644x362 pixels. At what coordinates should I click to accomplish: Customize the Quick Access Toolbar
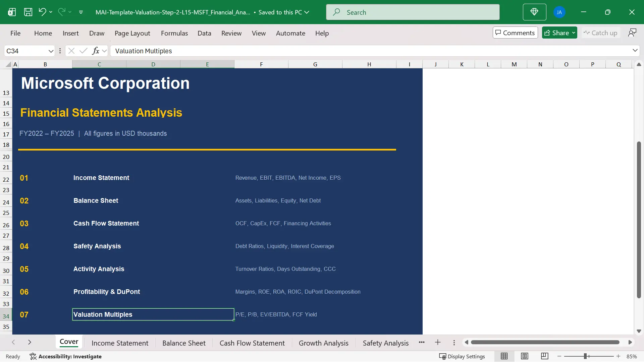[x=81, y=12]
